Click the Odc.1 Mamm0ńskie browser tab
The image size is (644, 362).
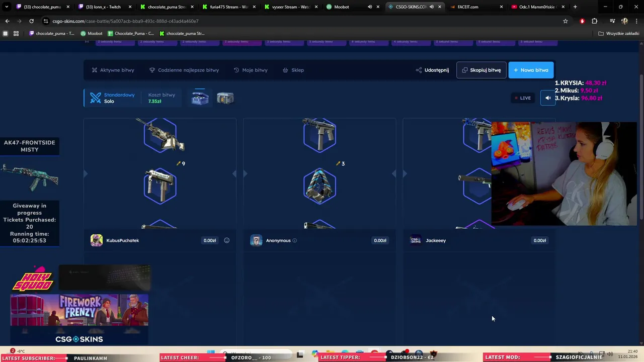coord(538,7)
